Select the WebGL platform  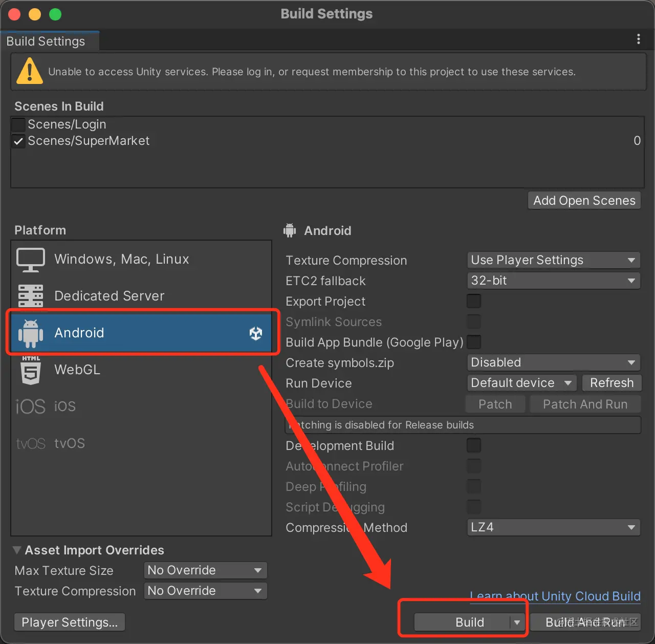coord(141,370)
